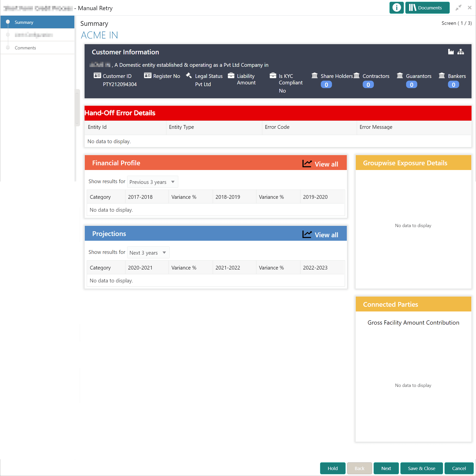Click the information (i) icon at top right
Screen dimensions: 476x476
click(x=396, y=8)
